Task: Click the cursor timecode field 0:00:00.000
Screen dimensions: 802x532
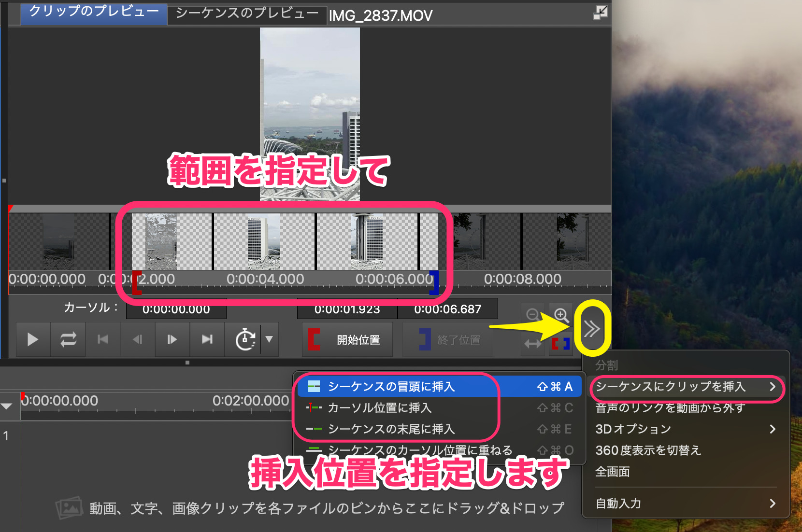Action: coord(176,309)
